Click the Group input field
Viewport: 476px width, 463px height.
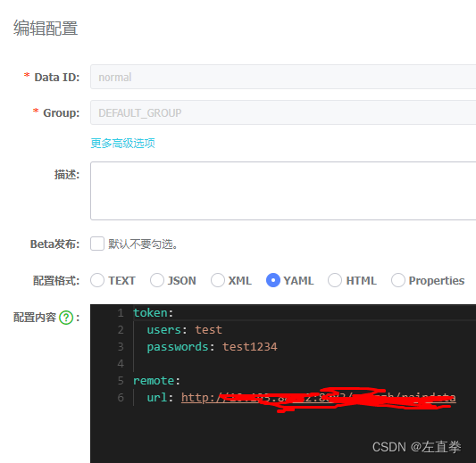283,112
